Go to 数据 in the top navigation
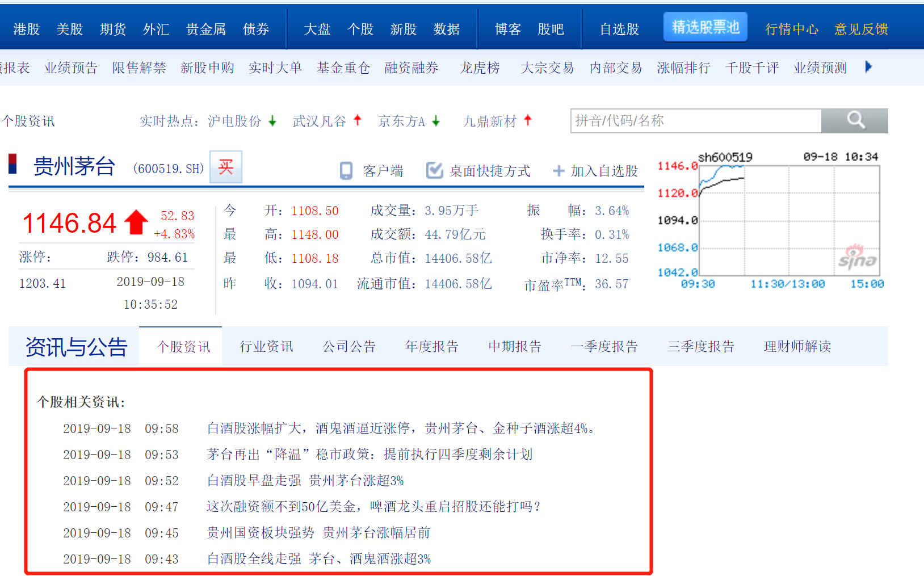This screenshot has height=576, width=924. click(x=447, y=29)
